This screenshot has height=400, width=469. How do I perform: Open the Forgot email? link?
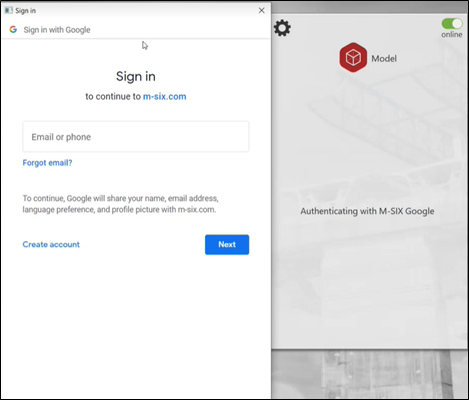click(47, 163)
